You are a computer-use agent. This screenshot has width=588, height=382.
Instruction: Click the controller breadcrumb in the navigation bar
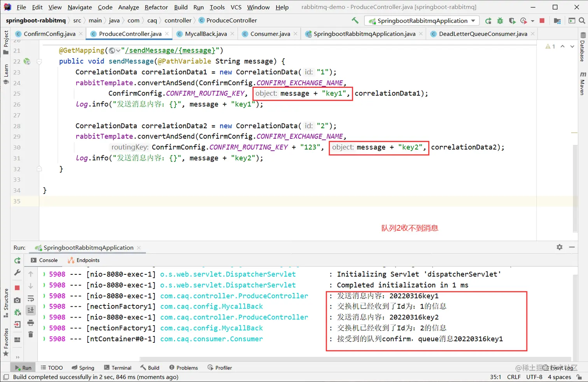(x=178, y=20)
